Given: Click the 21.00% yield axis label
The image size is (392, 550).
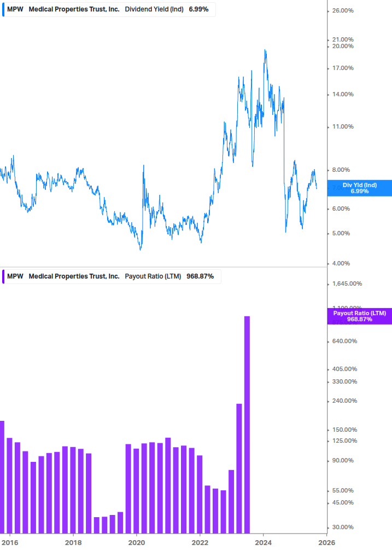Looking at the screenshot, I should tap(343, 39).
